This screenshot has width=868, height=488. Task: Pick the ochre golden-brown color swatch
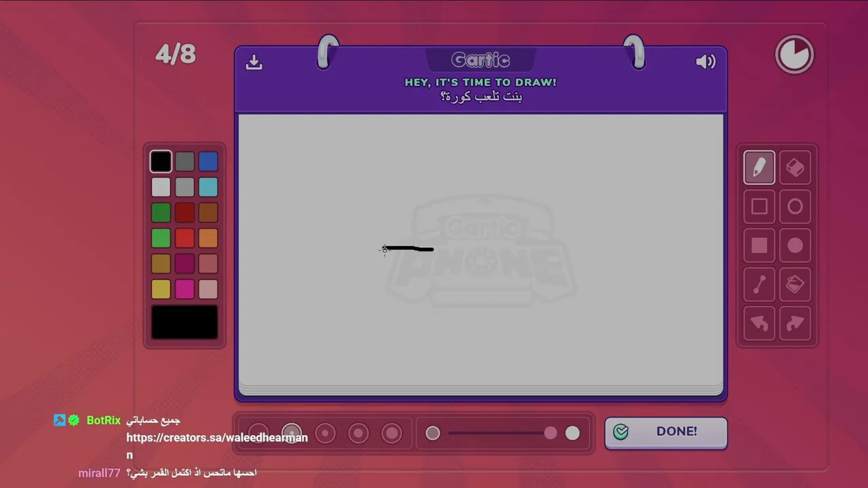[161, 264]
